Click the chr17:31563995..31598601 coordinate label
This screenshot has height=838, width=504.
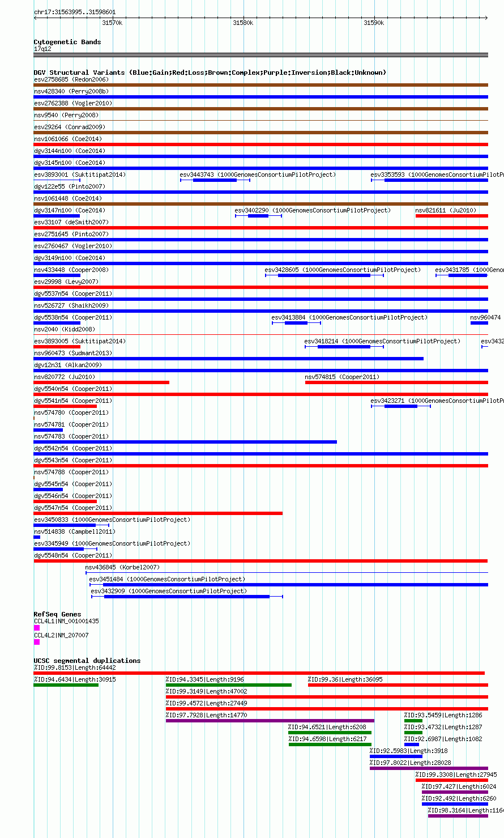75,12
